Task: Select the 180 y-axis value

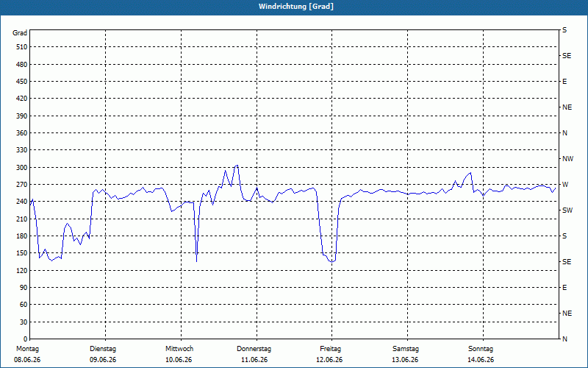Action: pyautogui.click(x=22, y=236)
